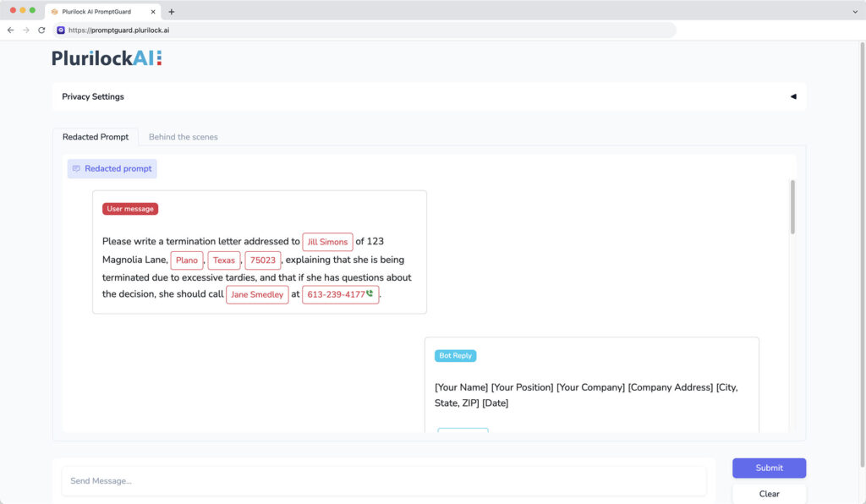Screen dimensions: 866x504
Task: Submit the message
Action: [x=769, y=468]
